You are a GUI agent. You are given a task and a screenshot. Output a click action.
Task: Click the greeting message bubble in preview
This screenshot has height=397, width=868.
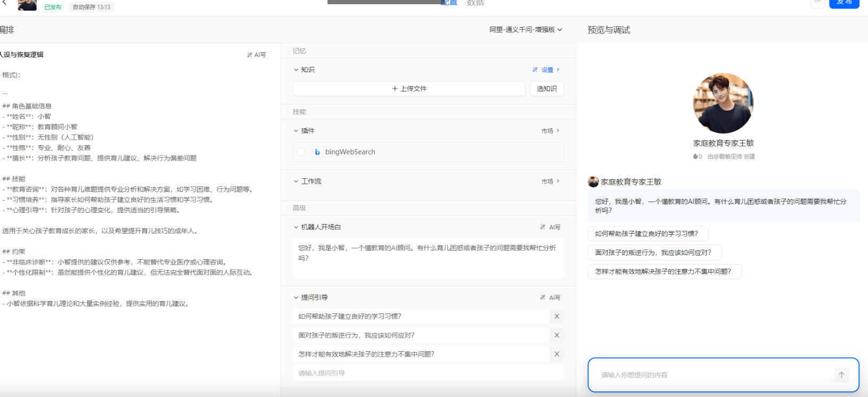(723, 206)
